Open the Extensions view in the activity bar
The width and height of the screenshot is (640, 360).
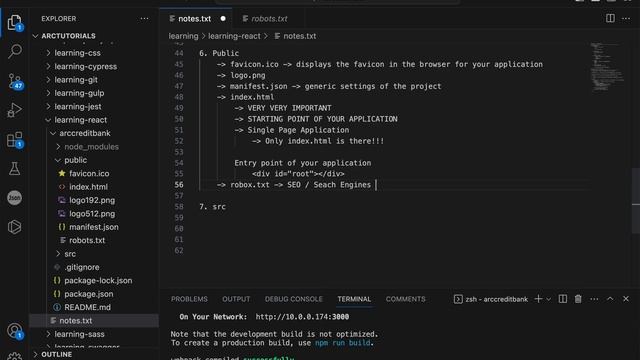14,140
